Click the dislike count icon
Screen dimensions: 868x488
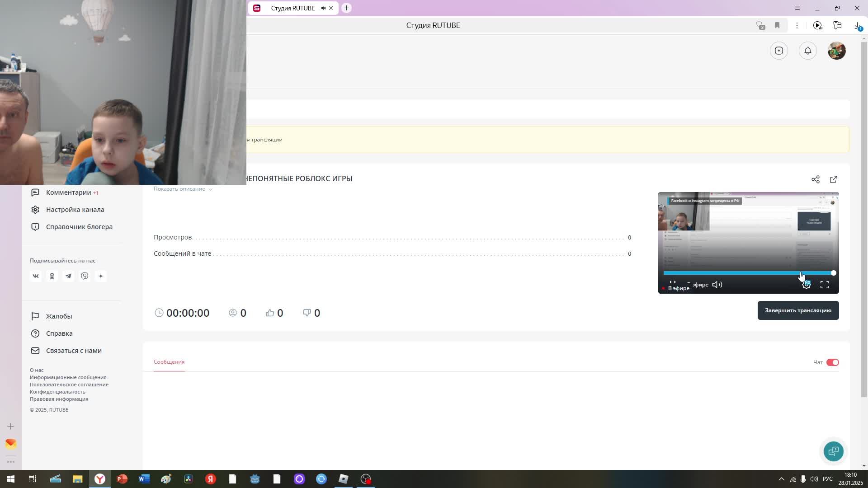point(307,313)
